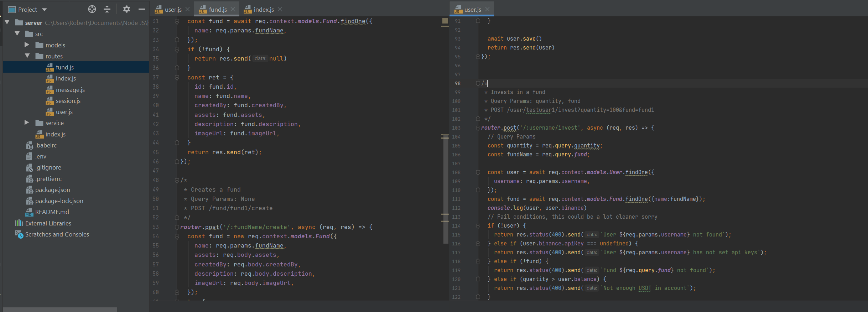Collapse the routes folder
The width and height of the screenshot is (868, 312).
tap(27, 56)
